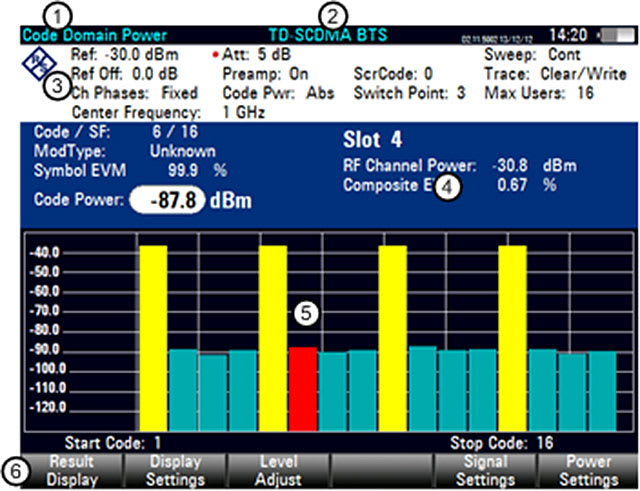This screenshot has height=491, width=640.
Task: Click the Center Frequency 1 GHz value
Action: (244, 112)
